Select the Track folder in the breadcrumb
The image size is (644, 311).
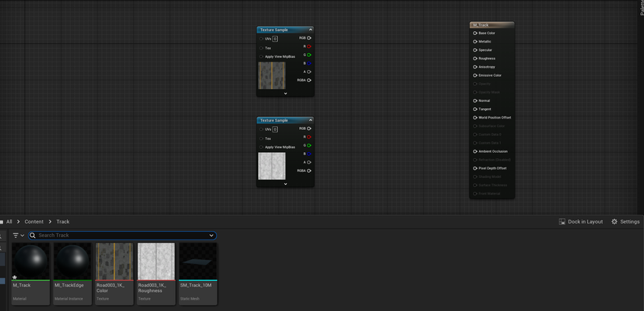tap(62, 222)
